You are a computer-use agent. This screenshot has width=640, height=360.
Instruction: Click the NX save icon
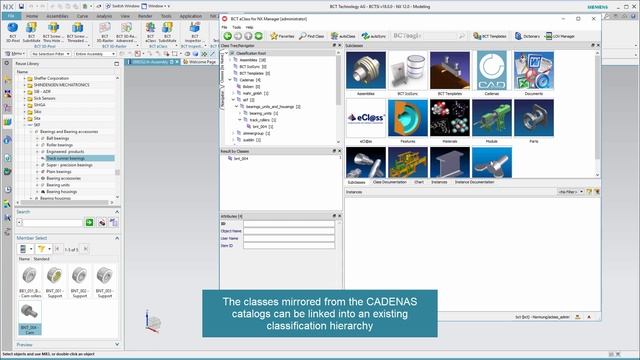click(x=21, y=6)
